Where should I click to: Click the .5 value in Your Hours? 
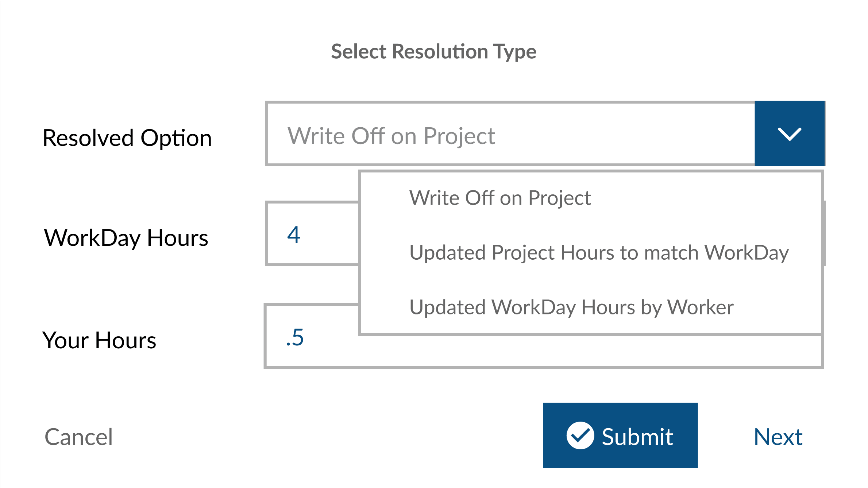pos(295,337)
